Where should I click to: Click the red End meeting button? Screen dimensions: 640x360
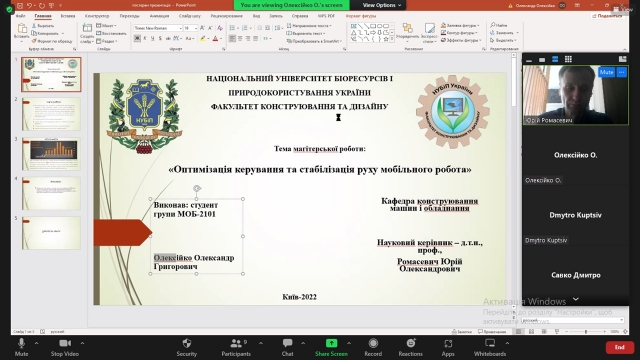pyautogui.click(x=619, y=347)
